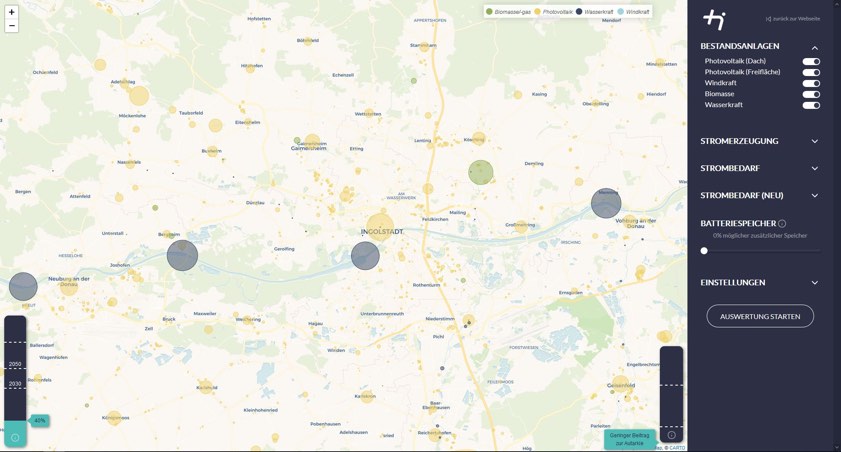Follow the 'zurück zur Webseite' link
Screen dimensions: 841x452
click(793, 19)
